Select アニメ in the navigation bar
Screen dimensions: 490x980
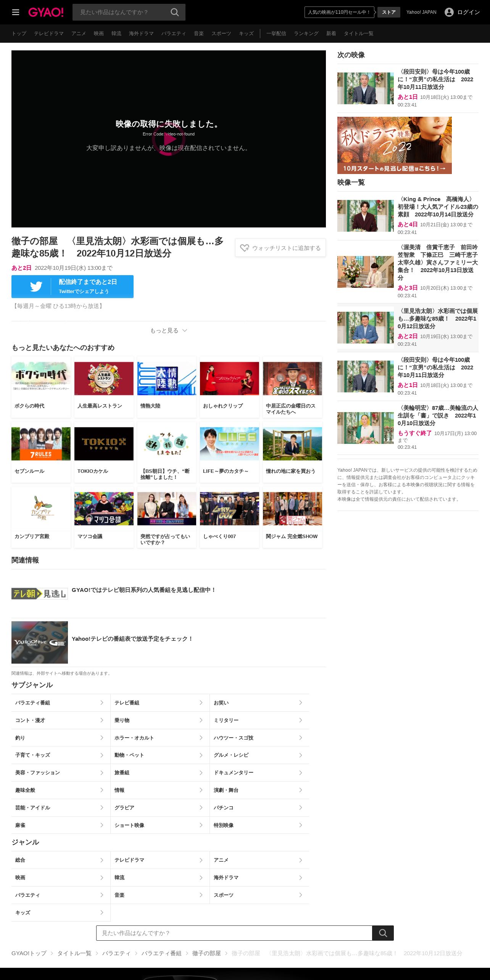click(x=79, y=34)
